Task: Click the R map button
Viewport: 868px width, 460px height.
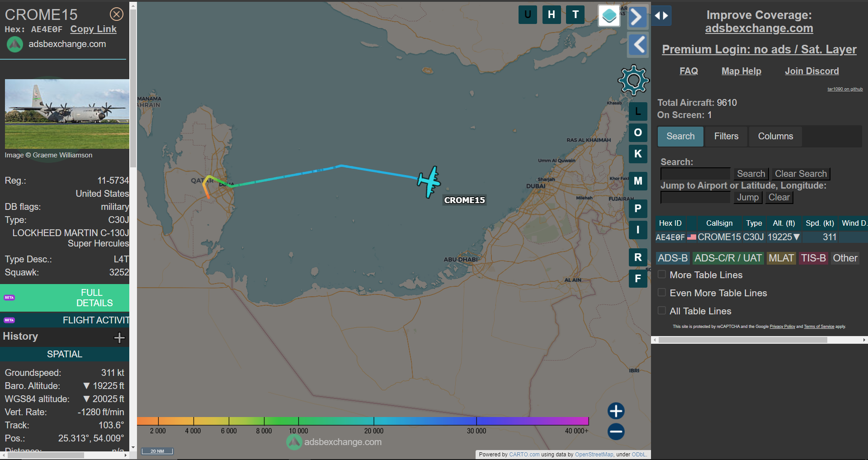Action: (638, 257)
